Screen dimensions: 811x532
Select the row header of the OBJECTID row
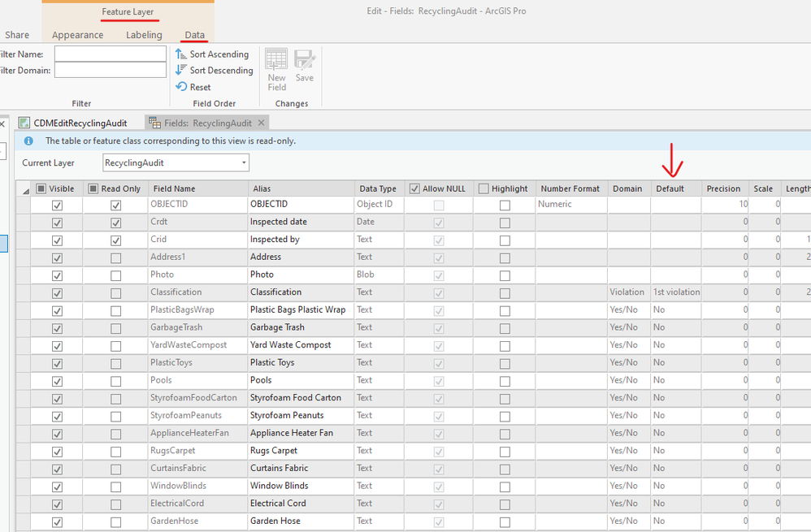tap(24, 205)
